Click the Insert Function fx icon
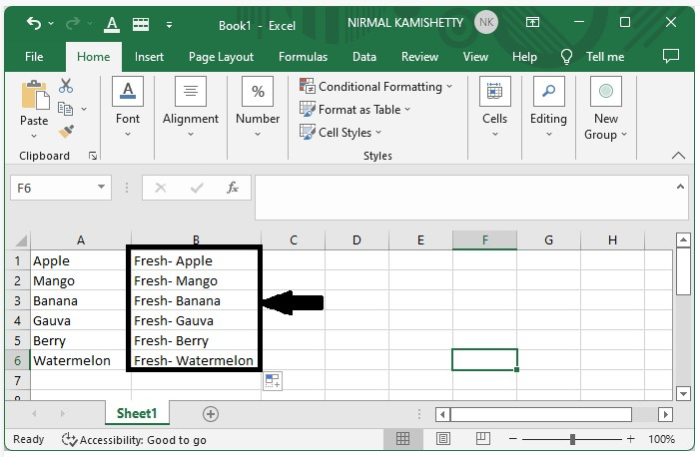This screenshot has height=457, width=700. pyautogui.click(x=232, y=188)
